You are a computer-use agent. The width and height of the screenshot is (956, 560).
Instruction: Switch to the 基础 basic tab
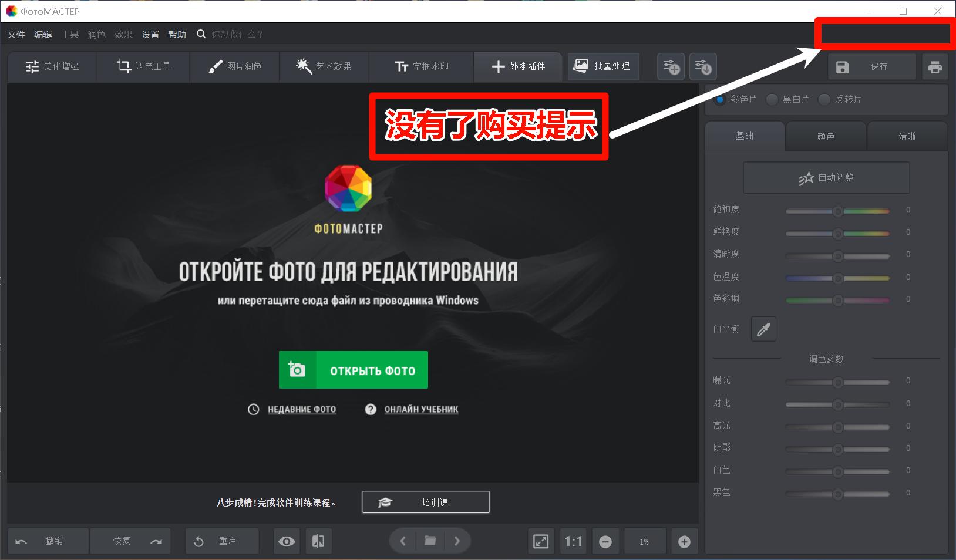coord(745,136)
